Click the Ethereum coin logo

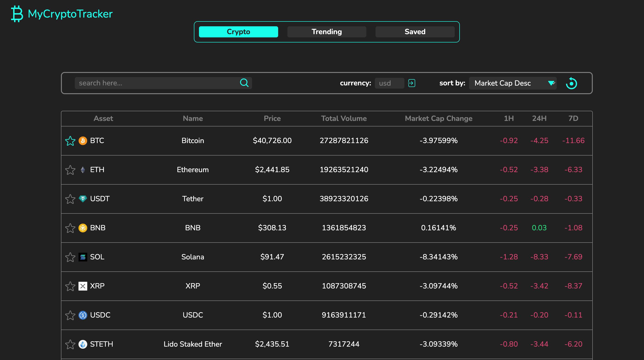pyautogui.click(x=83, y=170)
